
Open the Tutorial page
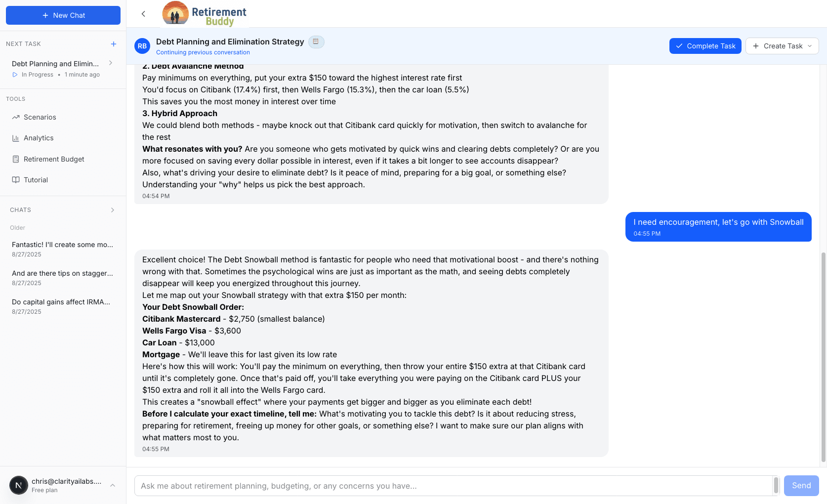coord(36,180)
